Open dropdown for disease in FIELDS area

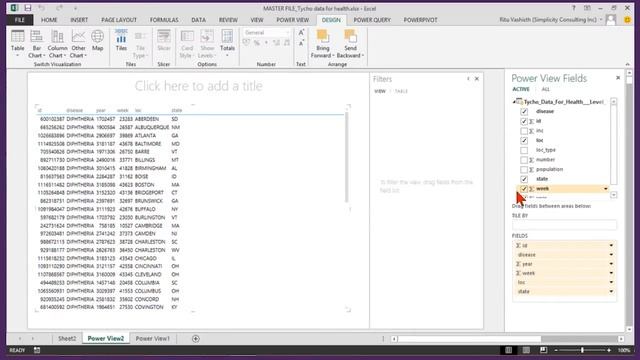click(x=611, y=255)
